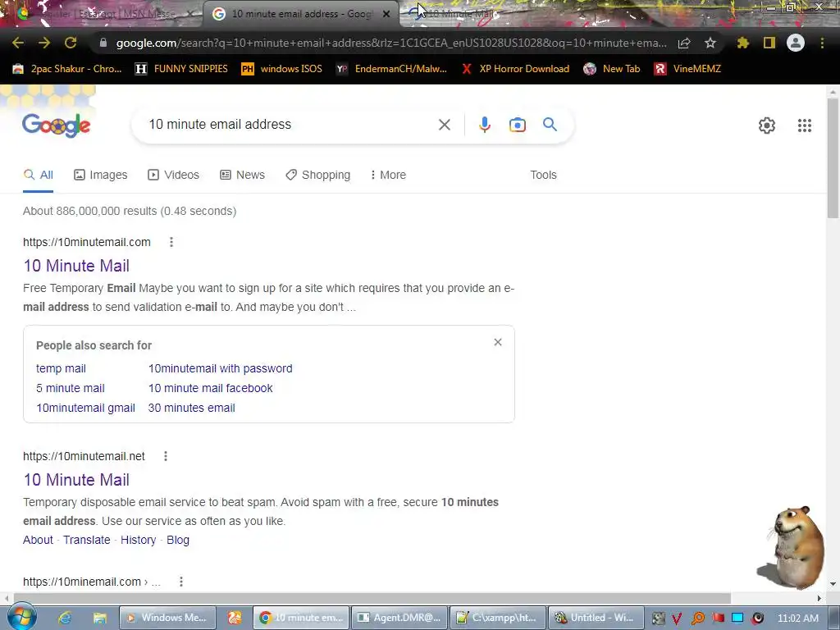View site security lock info

coord(103,43)
